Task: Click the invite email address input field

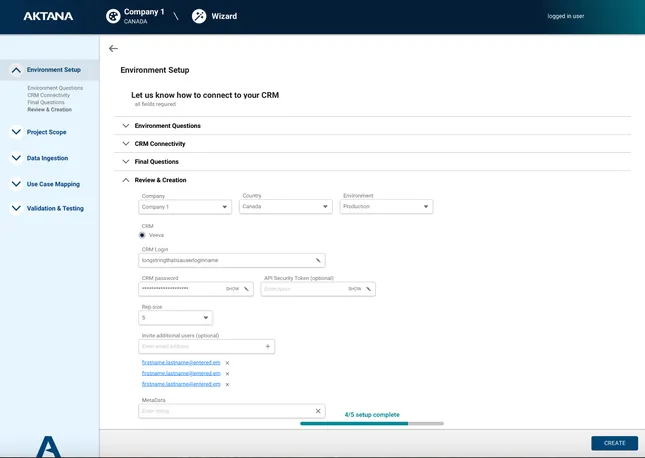Action: [x=206, y=346]
